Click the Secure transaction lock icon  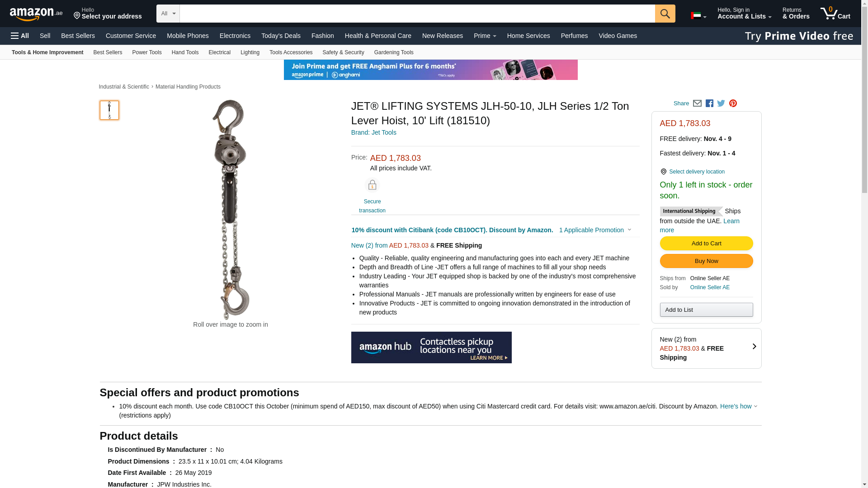coord(372,185)
